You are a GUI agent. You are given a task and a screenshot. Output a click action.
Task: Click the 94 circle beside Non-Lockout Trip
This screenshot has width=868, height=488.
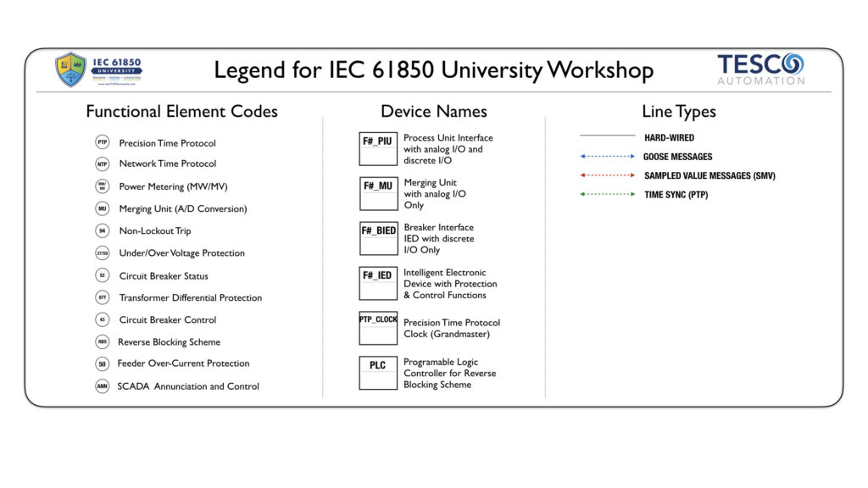[x=103, y=230]
